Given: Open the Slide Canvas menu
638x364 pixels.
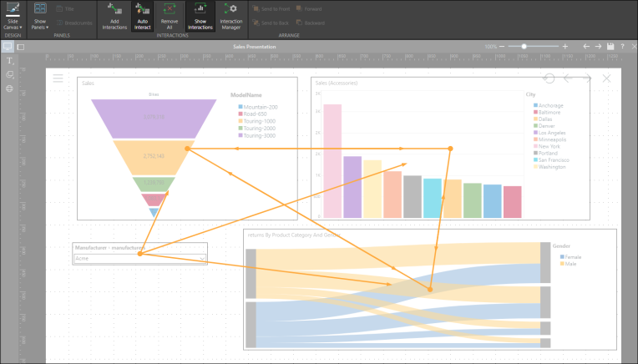Looking at the screenshot, I should pyautogui.click(x=13, y=16).
